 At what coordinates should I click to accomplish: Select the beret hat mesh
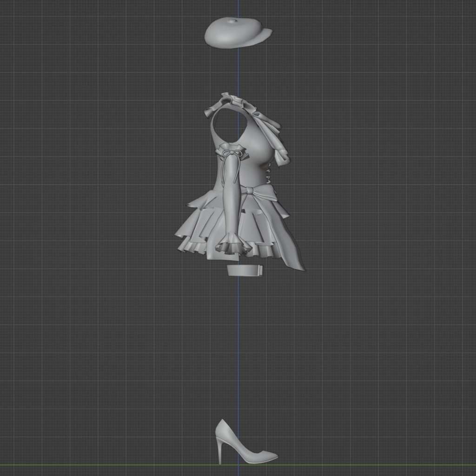coord(238,33)
